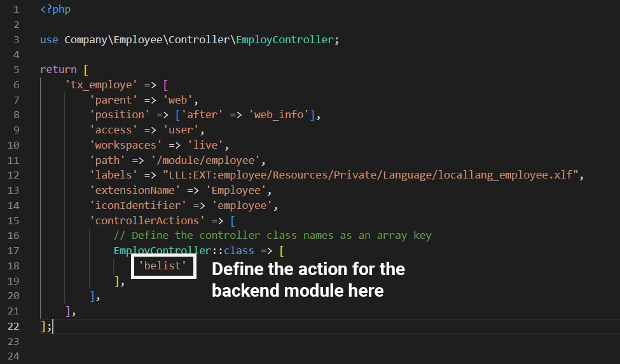The image size is (620, 364).
Task: Click line number 12 in the gutter
Action: tap(15, 175)
